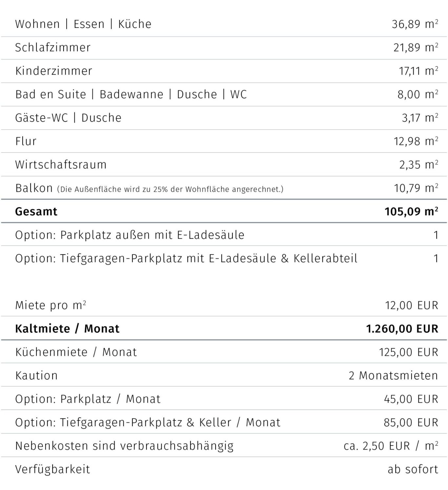
Task: Select the Kaltmiete amount 1.260,00 EUR
Action: tap(402, 329)
